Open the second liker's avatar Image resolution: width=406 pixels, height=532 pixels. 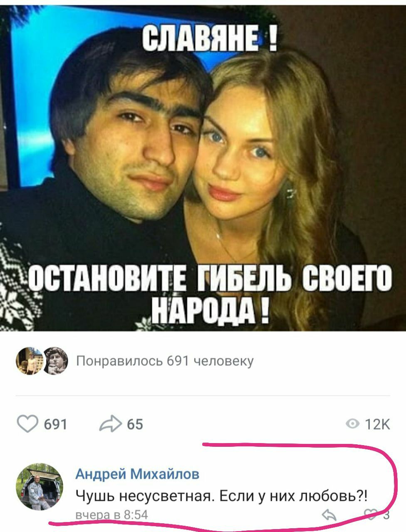(55, 360)
